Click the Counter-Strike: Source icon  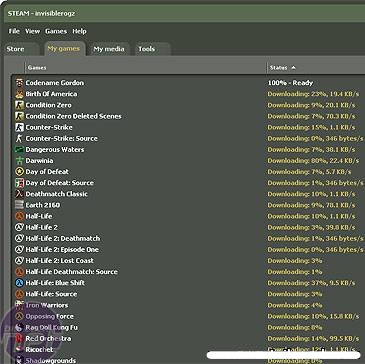pos(20,138)
